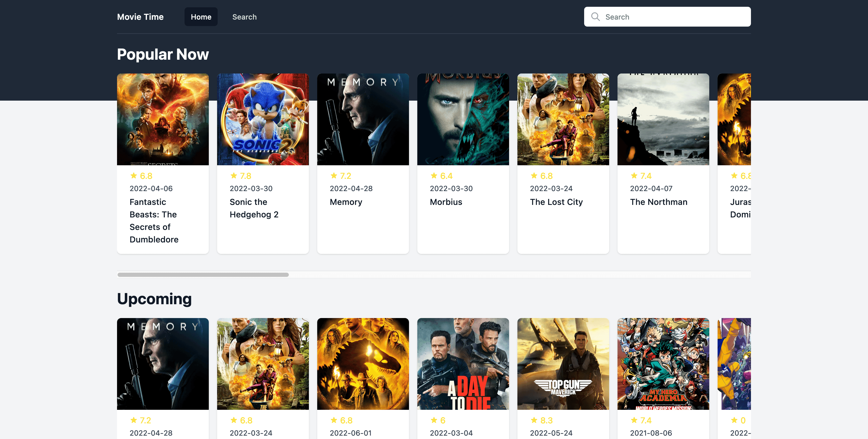
Task: Click the 'Morbius' title text
Action: point(446,202)
